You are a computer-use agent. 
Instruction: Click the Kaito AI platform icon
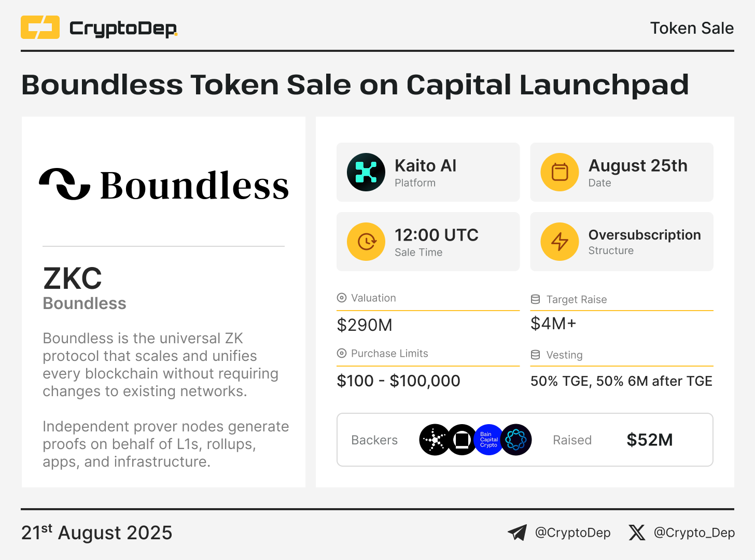tap(366, 172)
